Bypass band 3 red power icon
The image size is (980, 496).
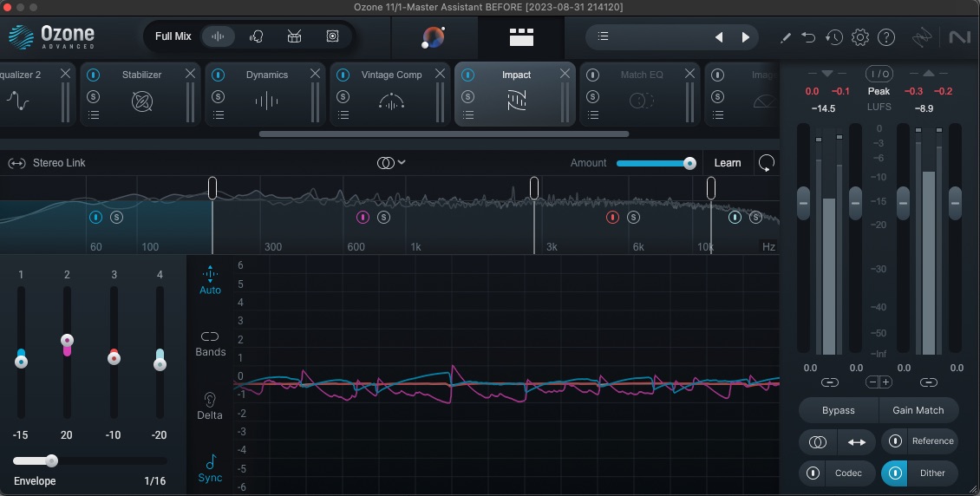click(x=612, y=218)
